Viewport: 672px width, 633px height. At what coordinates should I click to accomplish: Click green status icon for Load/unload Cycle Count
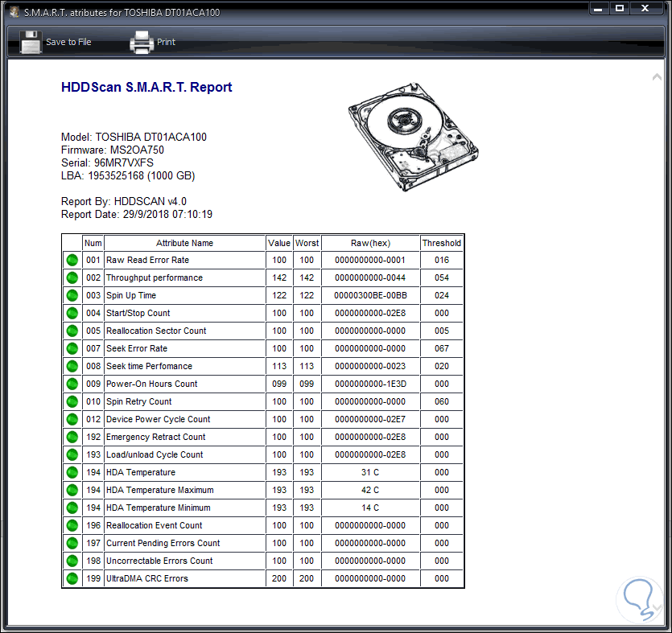72,454
